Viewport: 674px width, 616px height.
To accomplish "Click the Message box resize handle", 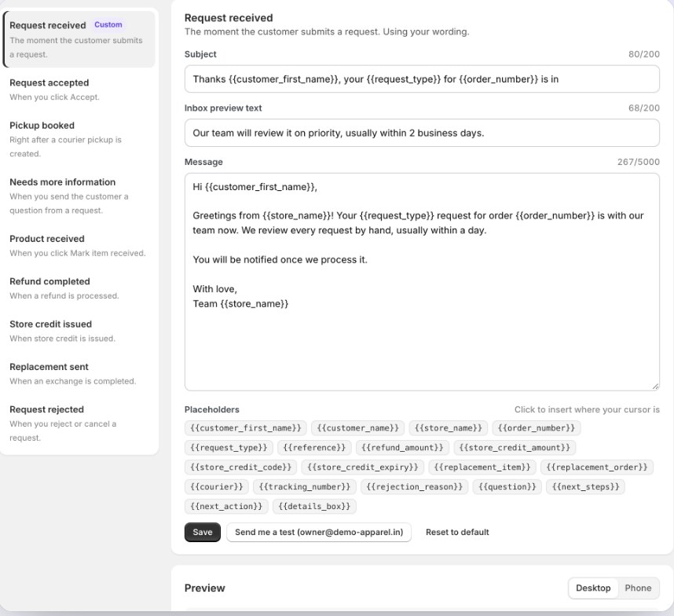I will click(x=655, y=387).
